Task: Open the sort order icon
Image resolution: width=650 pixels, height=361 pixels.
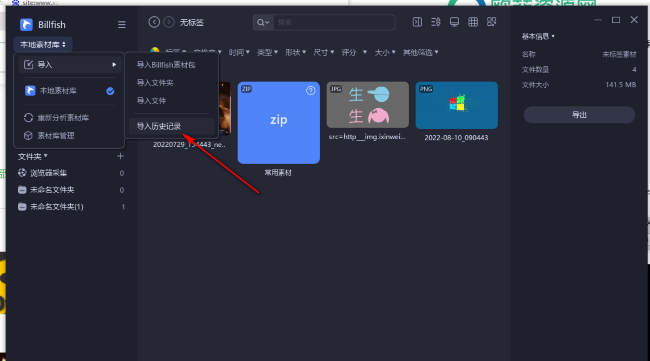Action: 436,22
